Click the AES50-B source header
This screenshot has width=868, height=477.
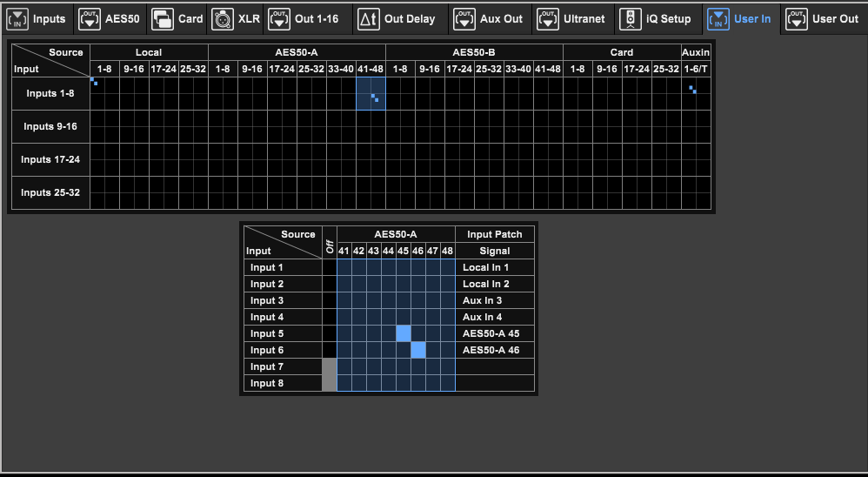[x=474, y=52]
